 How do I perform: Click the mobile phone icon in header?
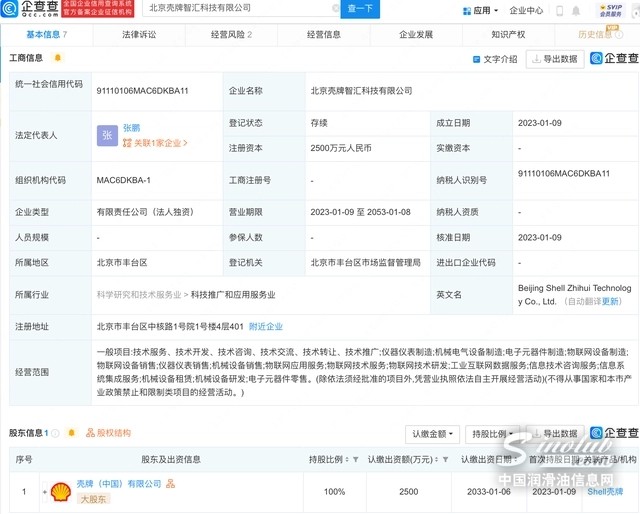pos(560,11)
